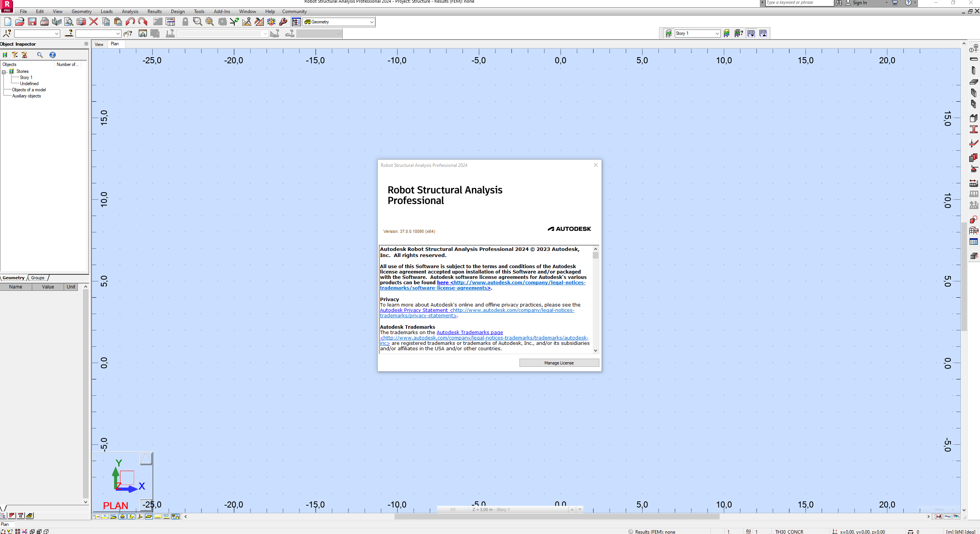Collapse the Stories tree node
The width and height of the screenshot is (980, 534).
tap(4, 72)
